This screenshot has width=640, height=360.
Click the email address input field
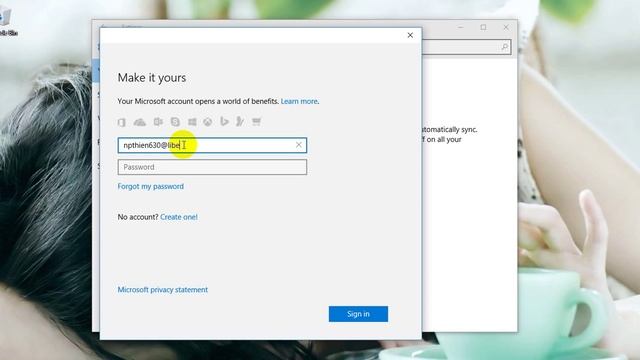coord(212,145)
